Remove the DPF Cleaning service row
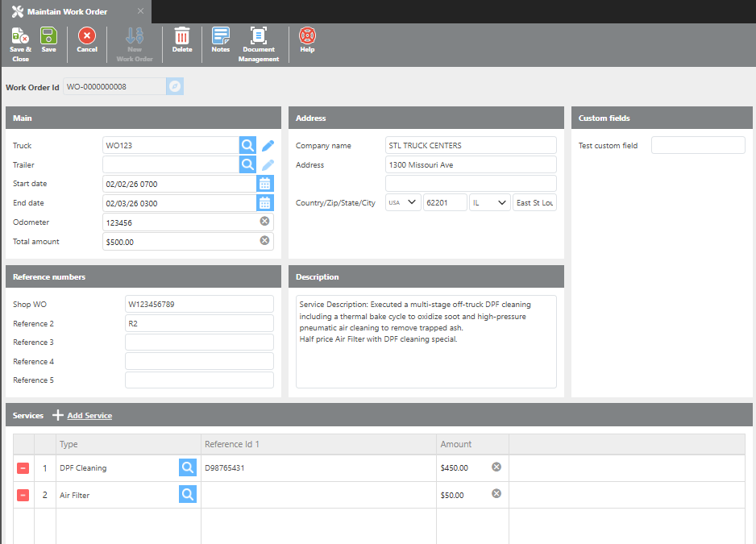 pos(23,468)
